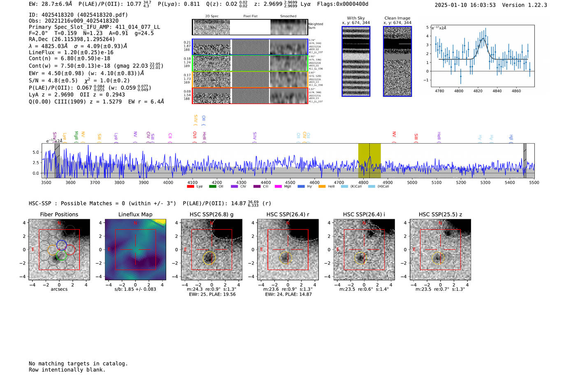Click the blue fiber circle in Fiber Positions
This screenshot has width=576, height=392.
point(62,245)
